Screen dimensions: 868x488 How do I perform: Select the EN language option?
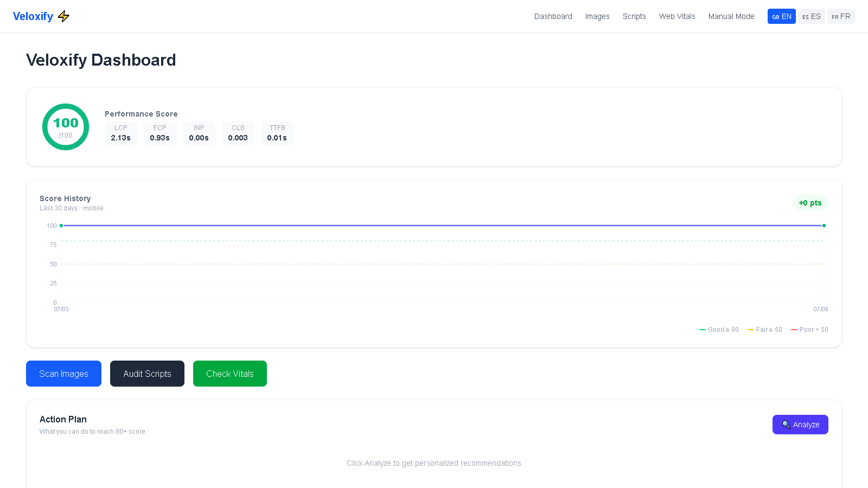tap(782, 16)
